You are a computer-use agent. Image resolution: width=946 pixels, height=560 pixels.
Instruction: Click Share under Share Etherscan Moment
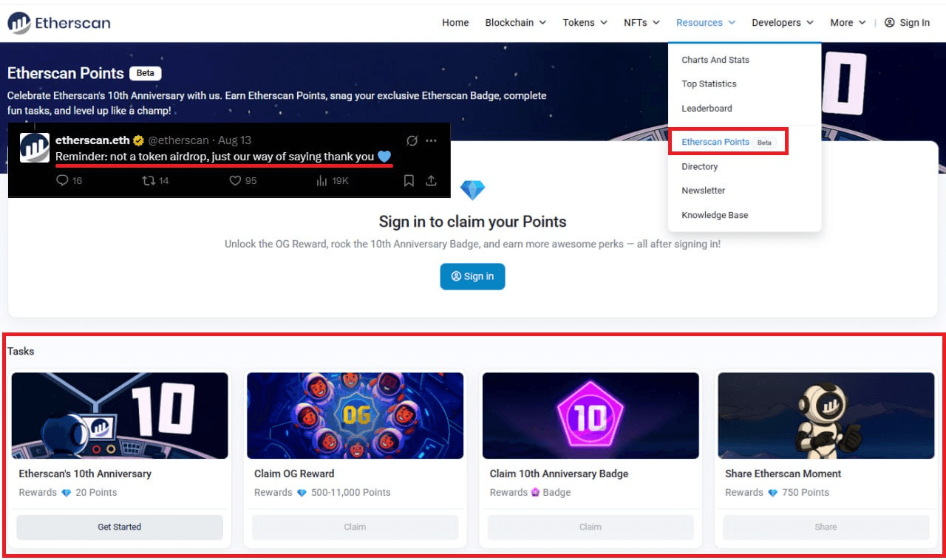(826, 527)
